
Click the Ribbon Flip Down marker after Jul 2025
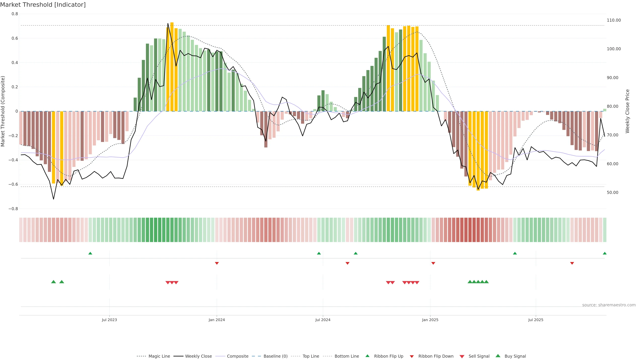(x=572, y=263)
